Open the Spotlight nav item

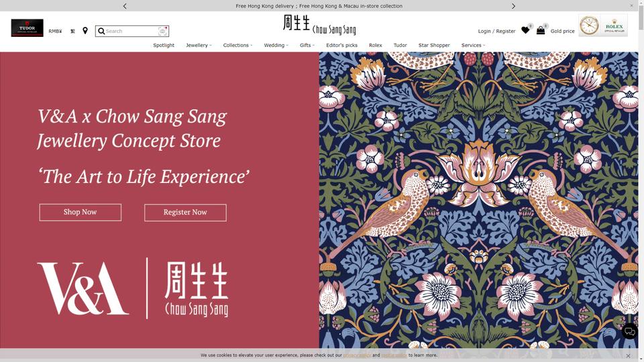click(x=164, y=45)
